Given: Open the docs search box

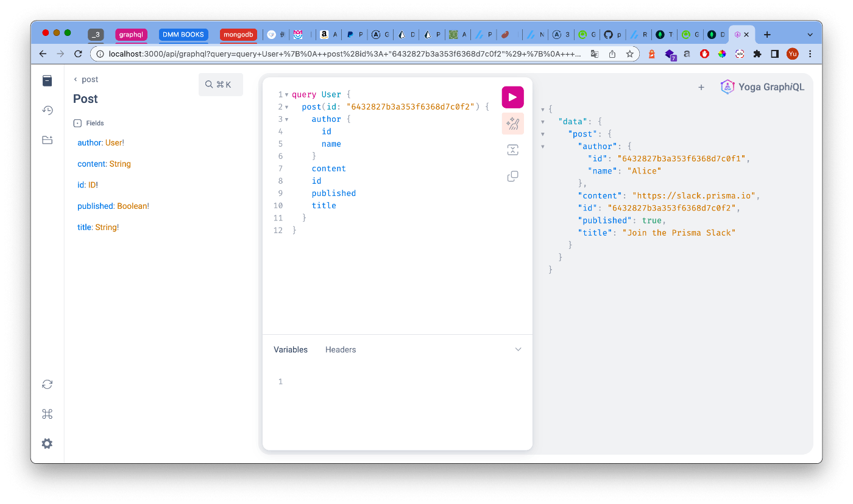Looking at the screenshot, I should (x=221, y=85).
